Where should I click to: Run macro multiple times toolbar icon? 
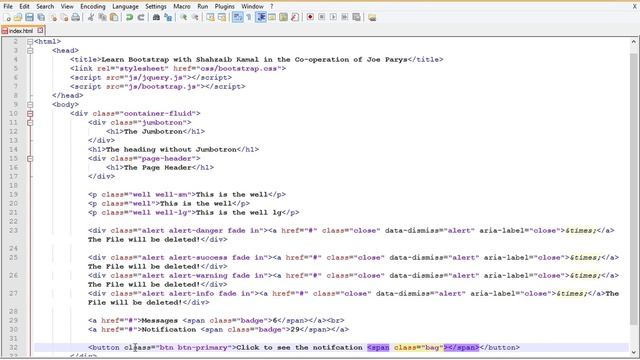(x=345, y=17)
